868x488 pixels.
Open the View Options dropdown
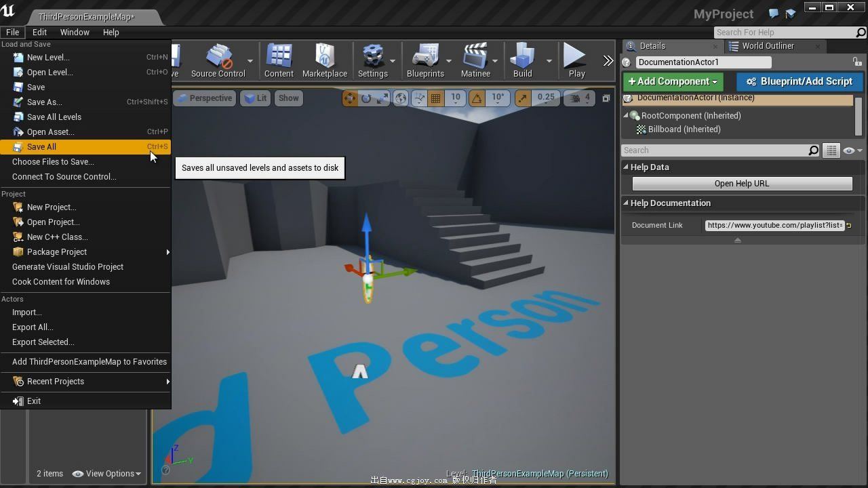[x=107, y=474]
